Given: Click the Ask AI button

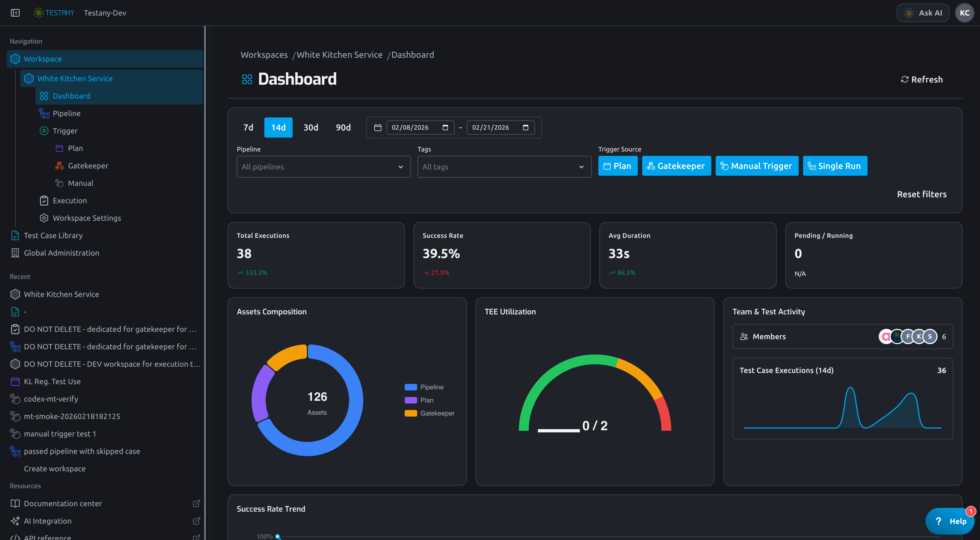Looking at the screenshot, I should pos(923,13).
